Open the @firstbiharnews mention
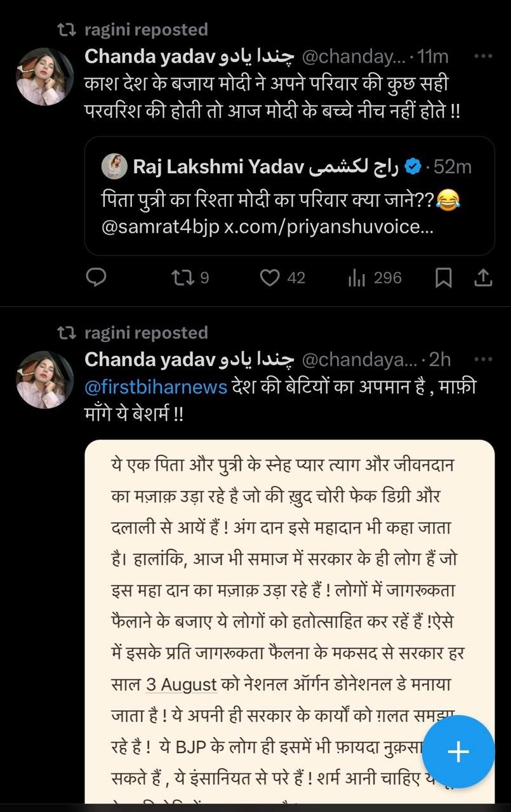The height and width of the screenshot is (812, 511). coord(156,387)
